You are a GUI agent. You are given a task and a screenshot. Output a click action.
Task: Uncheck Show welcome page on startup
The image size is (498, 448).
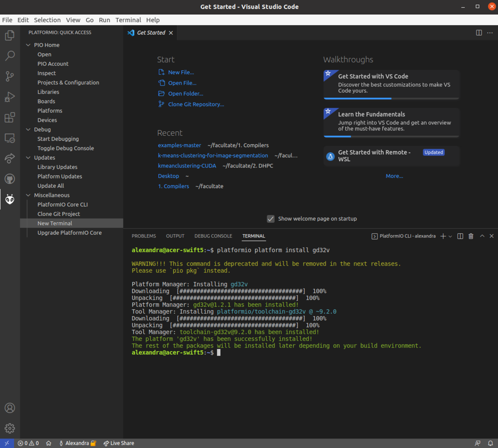pyautogui.click(x=270, y=219)
